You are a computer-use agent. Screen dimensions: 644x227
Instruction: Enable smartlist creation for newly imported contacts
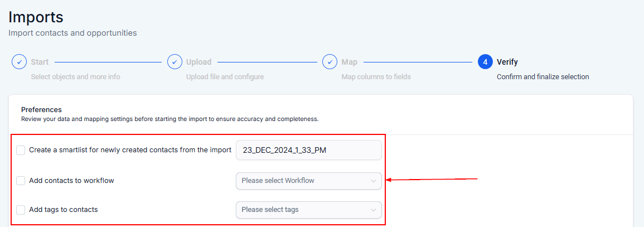point(21,150)
